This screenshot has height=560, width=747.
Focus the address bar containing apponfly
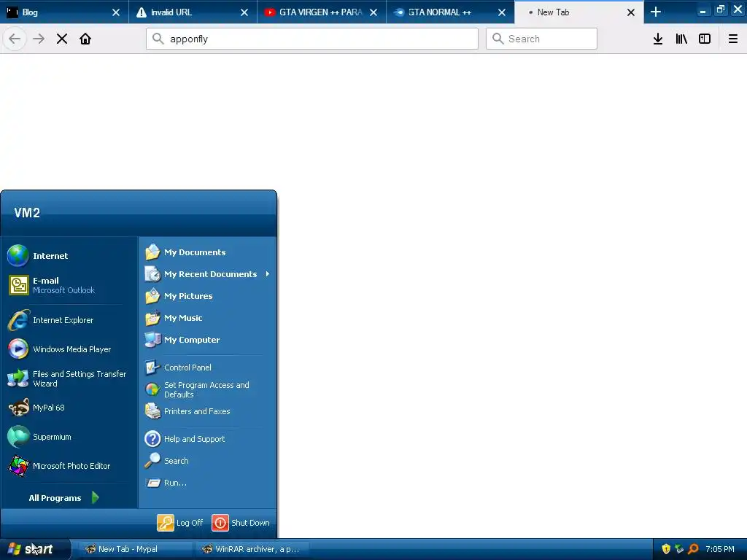click(312, 39)
